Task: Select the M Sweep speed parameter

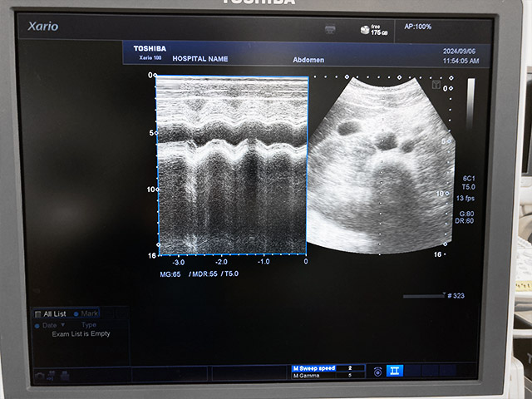Action: [x=314, y=368]
